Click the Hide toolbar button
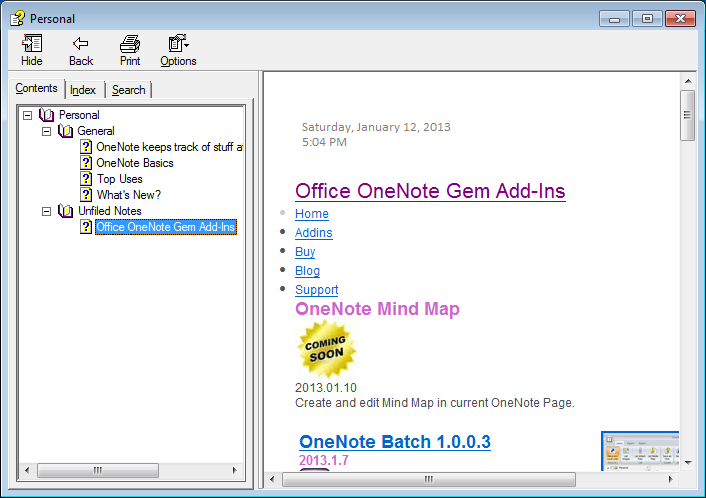This screenshot has width=706, height=498. (x=32, y=50)
